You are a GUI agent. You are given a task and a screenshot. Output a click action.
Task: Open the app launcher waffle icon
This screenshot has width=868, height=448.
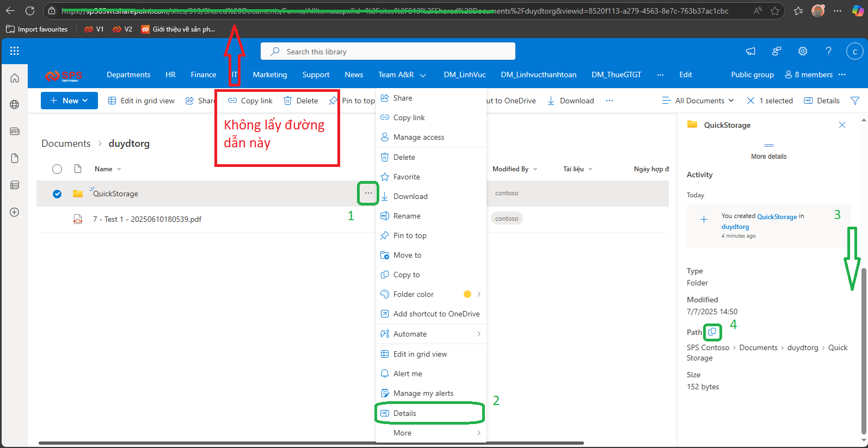tap(15, 51)
